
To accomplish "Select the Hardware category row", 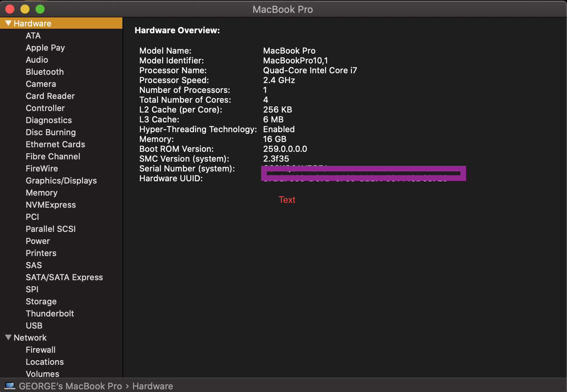I will (x=61, y=23).
